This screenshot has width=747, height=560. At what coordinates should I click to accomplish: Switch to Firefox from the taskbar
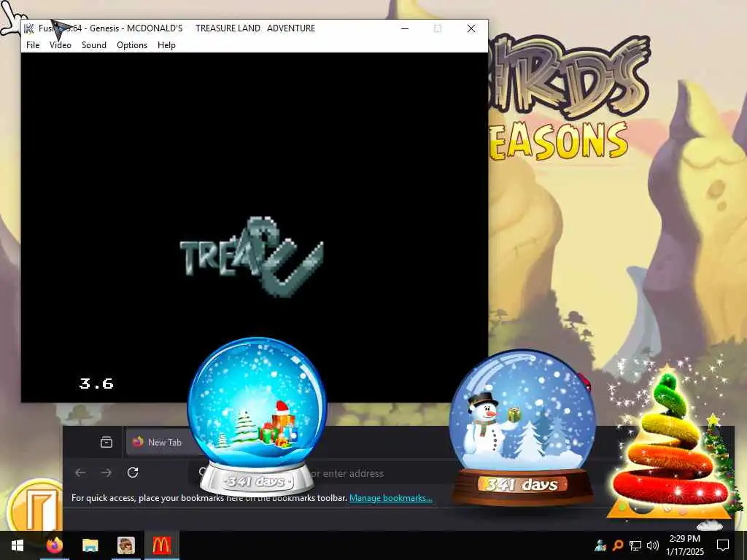pyautogui.click(x=54, y=545)
